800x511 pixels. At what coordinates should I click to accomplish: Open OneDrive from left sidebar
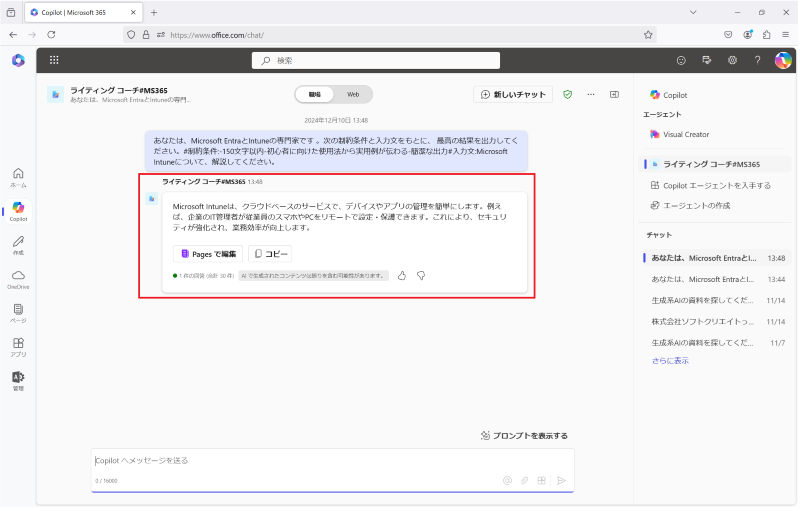(x=18, y=279)
